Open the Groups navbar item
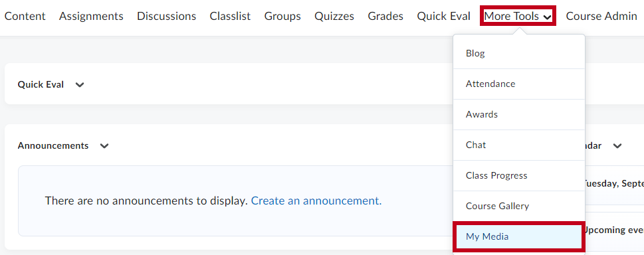This screenshot has width=644, height=255. (x=282, y=17)
